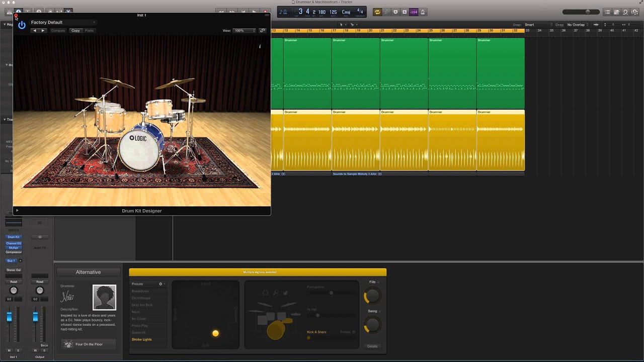The image size is (644, 362).
Task: Toggle the Count-in 1234 button
Action: point(414,12)
